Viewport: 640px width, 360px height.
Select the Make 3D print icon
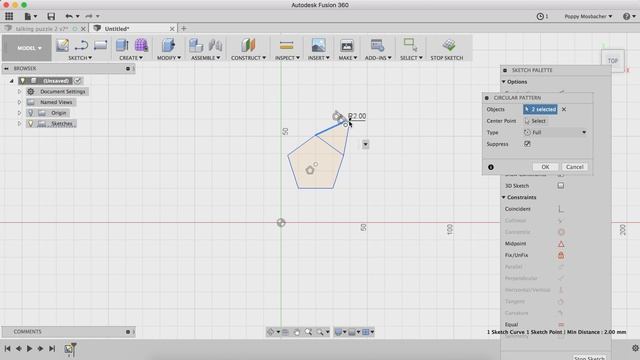[x=347, y=45]
